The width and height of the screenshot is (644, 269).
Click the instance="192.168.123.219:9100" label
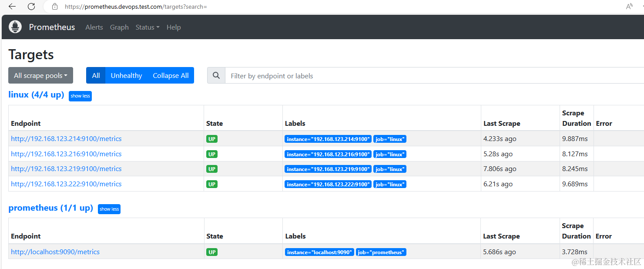[328, 169]
